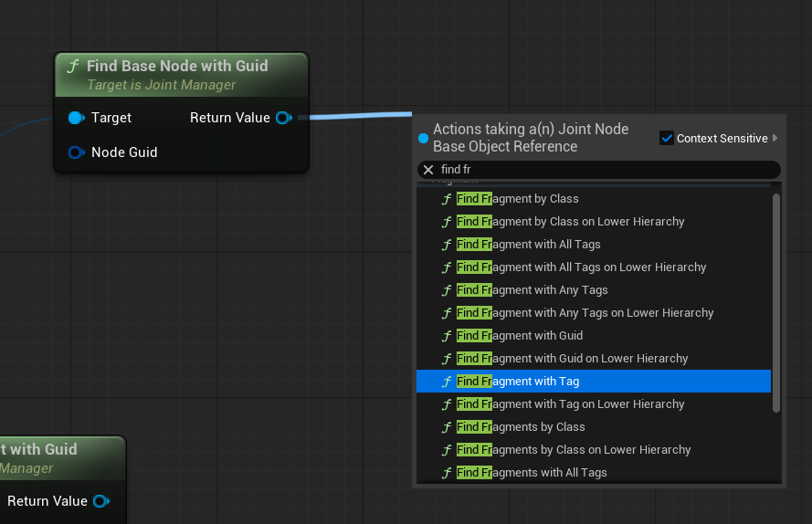Click the bottom node's Return Value pin
The image size is (812, 524).
pyautogui.click(x=101, y=501)
